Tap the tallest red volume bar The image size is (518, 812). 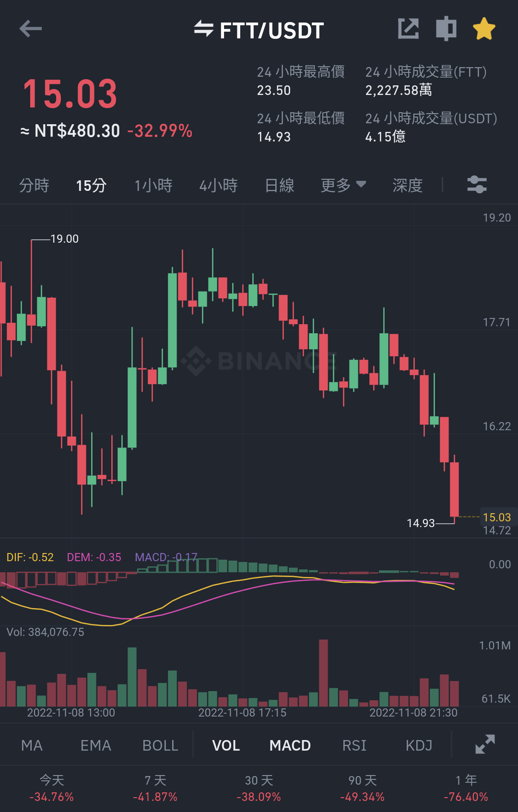pos(323,672)
